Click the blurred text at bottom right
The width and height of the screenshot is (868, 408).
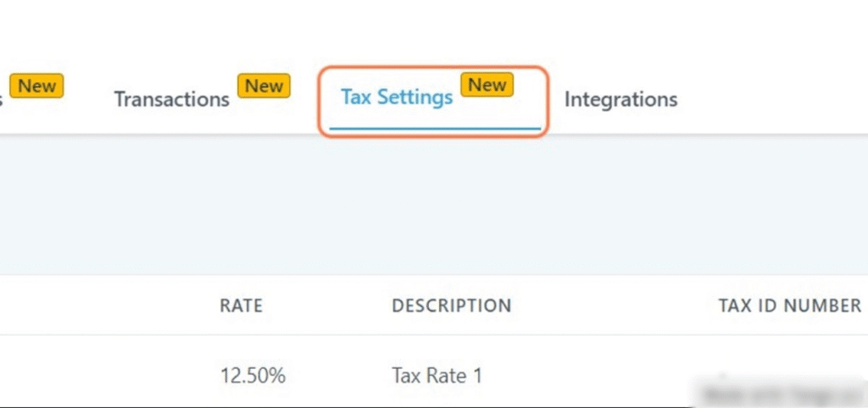(776, 394)
